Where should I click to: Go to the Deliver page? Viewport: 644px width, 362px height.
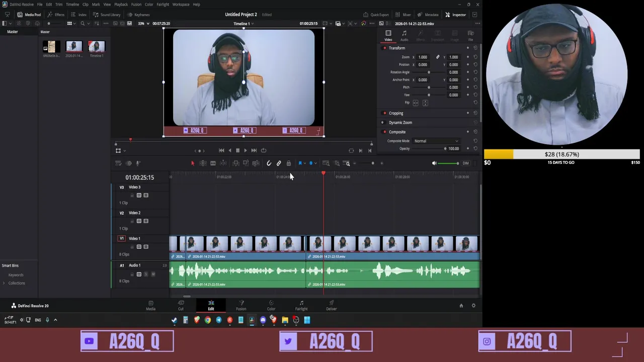coord(331,305)
